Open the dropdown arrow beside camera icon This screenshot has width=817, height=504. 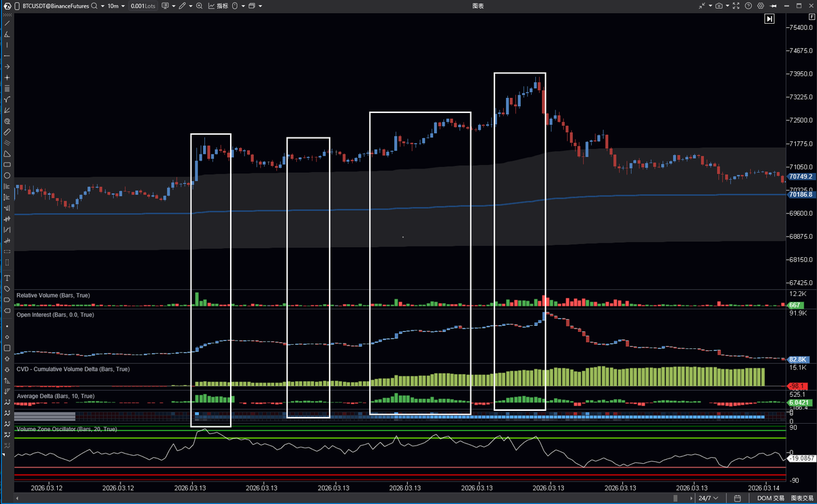[726, 5]
